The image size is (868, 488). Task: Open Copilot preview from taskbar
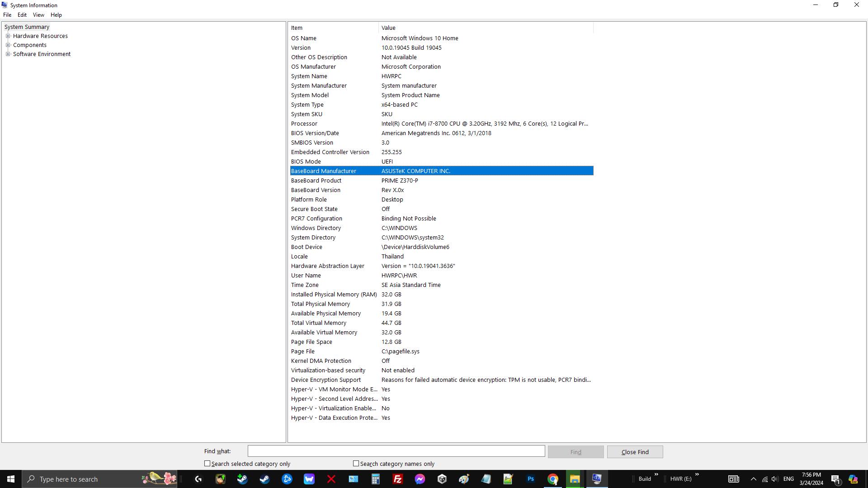(853, 479)
